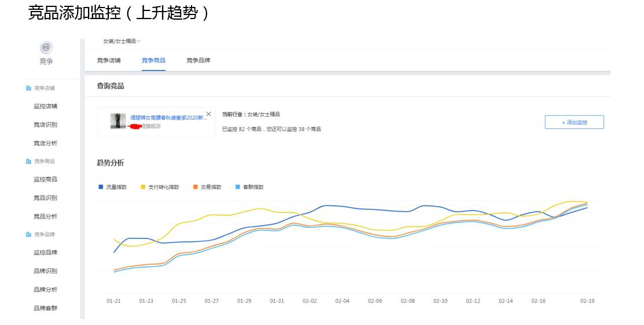Expand the 女装/女士精品 category dropdown
This screenshot has width=644, height=325.
pyautogui.click(x=122, y=41)
